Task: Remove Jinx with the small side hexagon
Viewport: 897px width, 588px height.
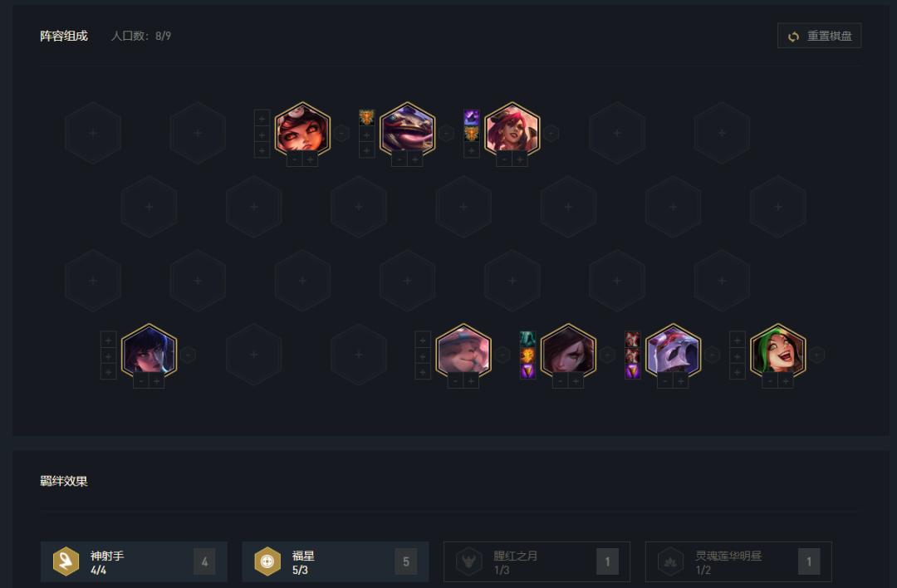Action: (x=817, y=355)
